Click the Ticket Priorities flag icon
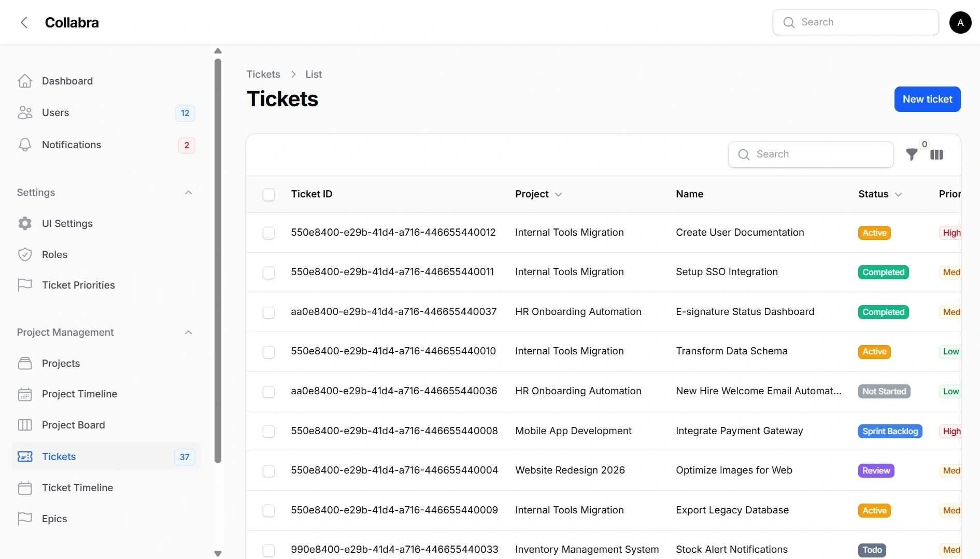The image size is (980, 559). [x=25, y=285]
